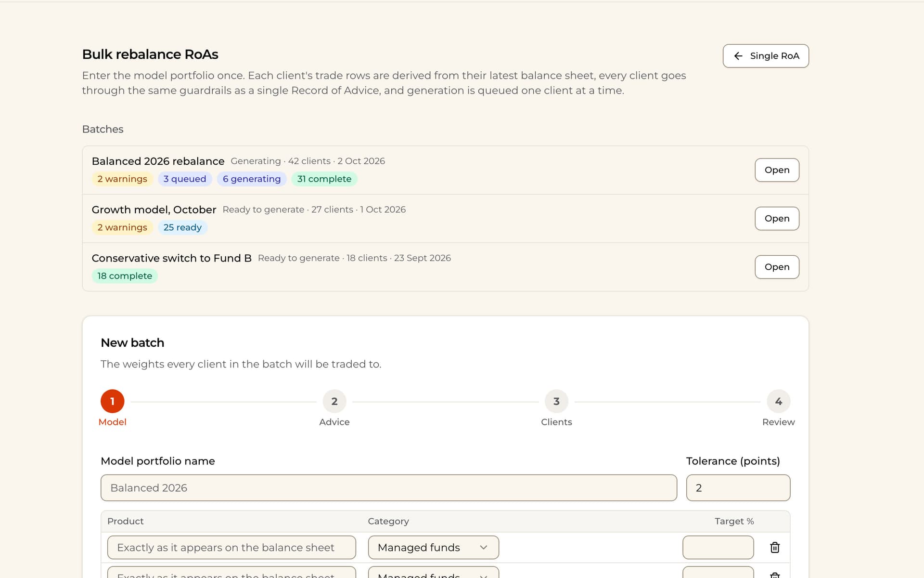This screenshot has width=924, height=578.
Task: Open the Conservative switch to Fund B batch
Action: point(777,267)
